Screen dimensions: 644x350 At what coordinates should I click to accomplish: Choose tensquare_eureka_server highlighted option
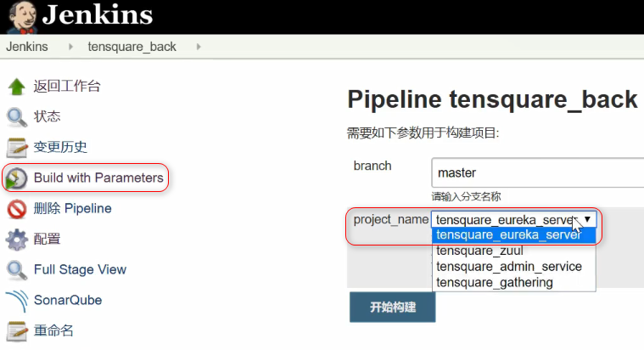tap(514, 234)
